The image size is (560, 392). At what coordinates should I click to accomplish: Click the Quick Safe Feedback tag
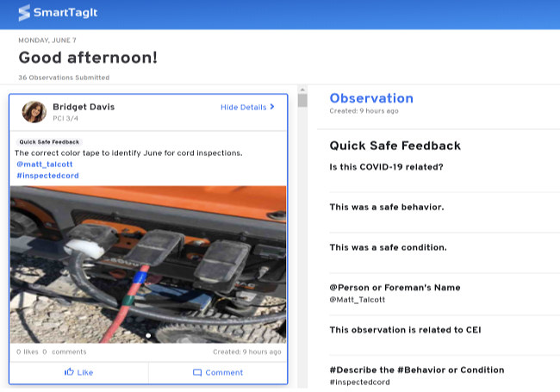[x=49, y=142]
